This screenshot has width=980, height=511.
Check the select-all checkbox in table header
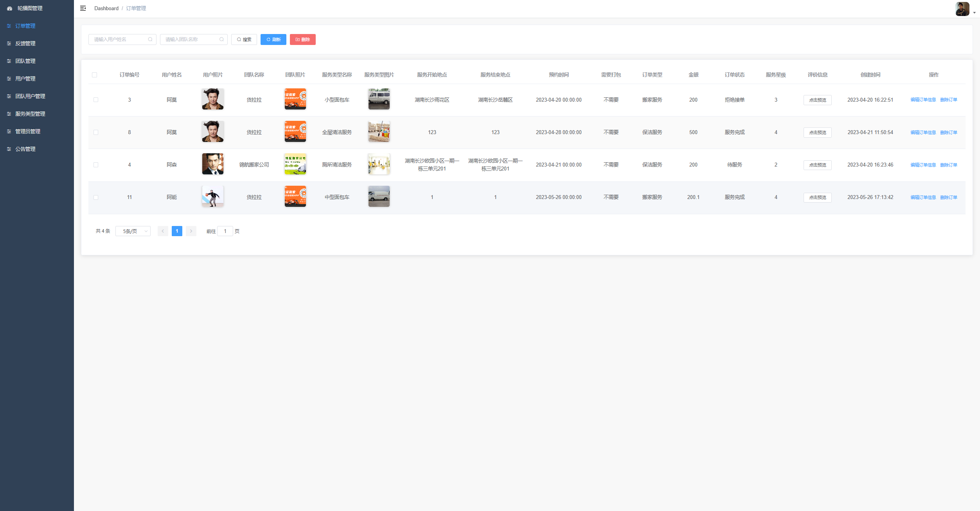(94, 75)
